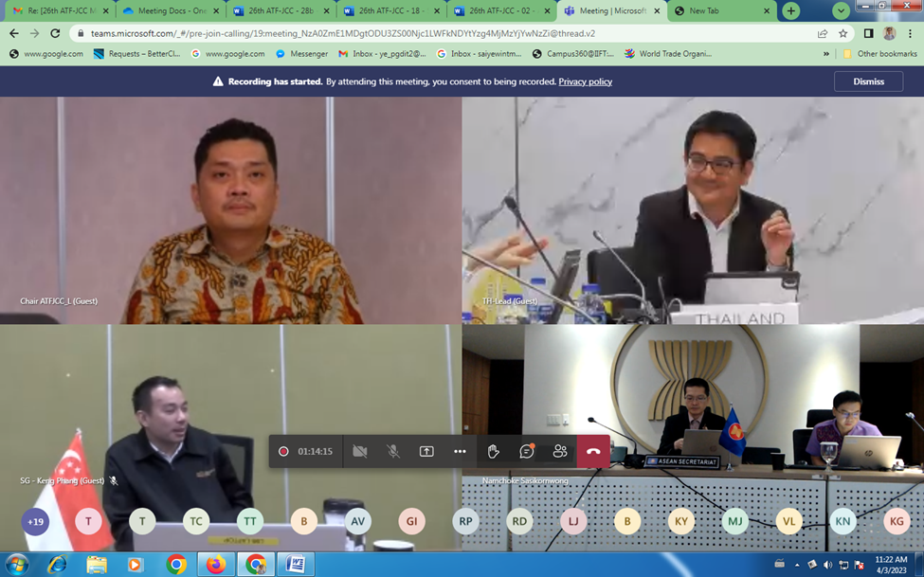Hang up the call with red button
This screenshot has width=924, height=577.
[593, 452]
